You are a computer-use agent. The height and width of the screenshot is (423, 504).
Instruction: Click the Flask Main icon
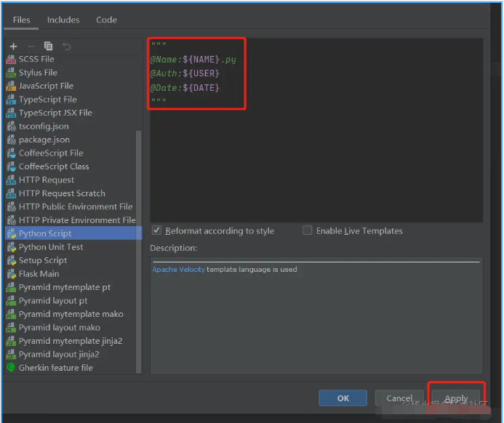[11, 274]
